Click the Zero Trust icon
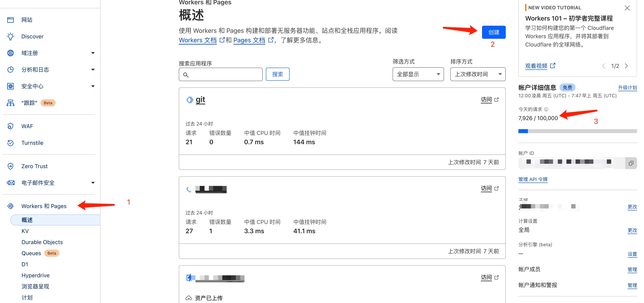Screen dimensions: 644x303 10,166
